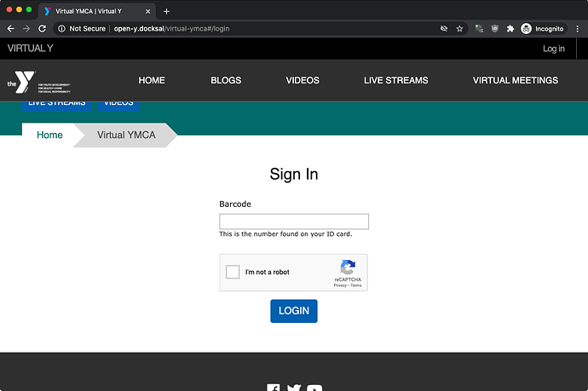The height and width of the screenshot is (391, 588).
Task: Select the Virtual YMCA browser tab
Action: pos(97,12)
